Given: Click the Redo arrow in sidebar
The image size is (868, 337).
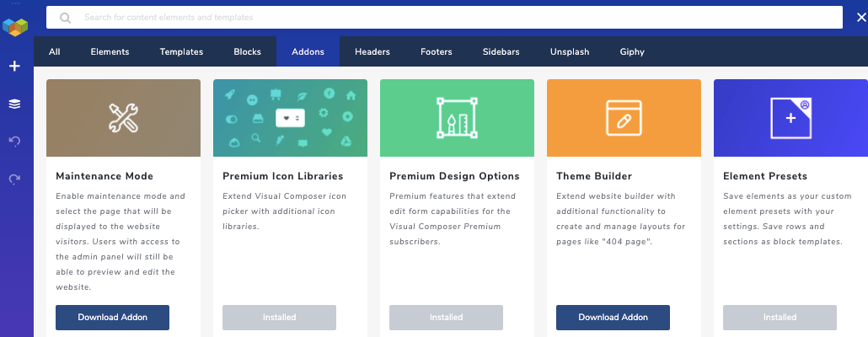Looking at the screenshot, I should (15, 179).
